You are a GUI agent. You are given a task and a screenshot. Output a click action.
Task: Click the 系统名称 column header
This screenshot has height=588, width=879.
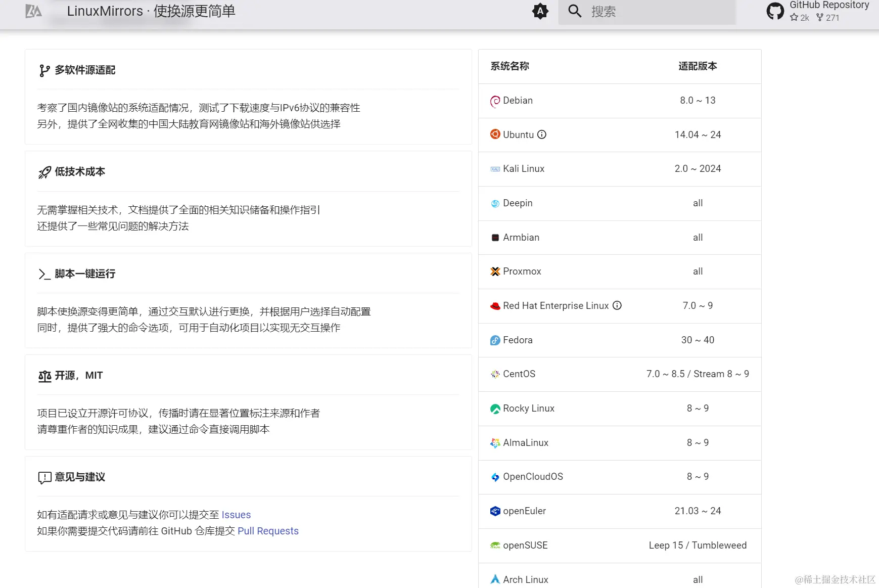pos(510,66)
